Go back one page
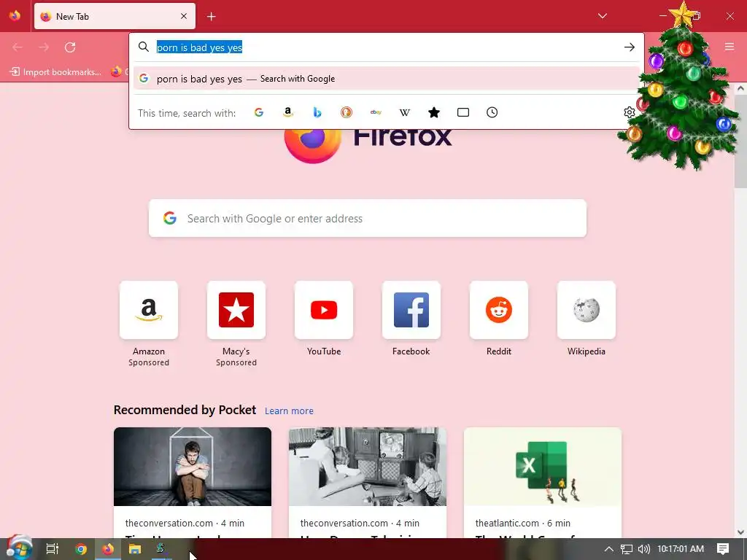This screenshot has height=560, width=747. (18, 47)
